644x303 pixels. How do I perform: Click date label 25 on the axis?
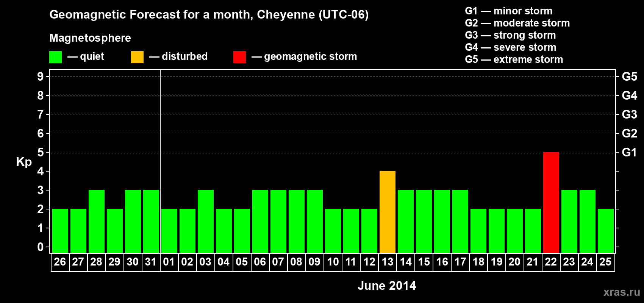tap(605, 262)
